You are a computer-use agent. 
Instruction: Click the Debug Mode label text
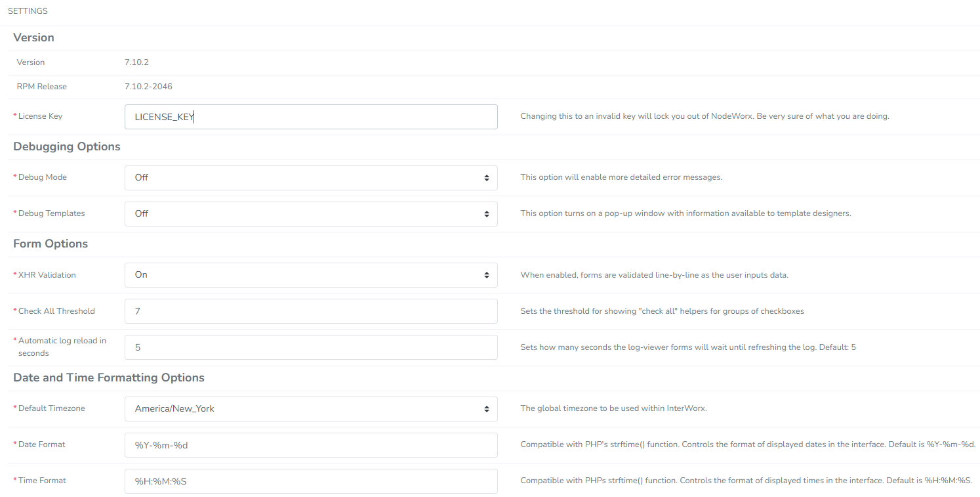coord(43,177)
